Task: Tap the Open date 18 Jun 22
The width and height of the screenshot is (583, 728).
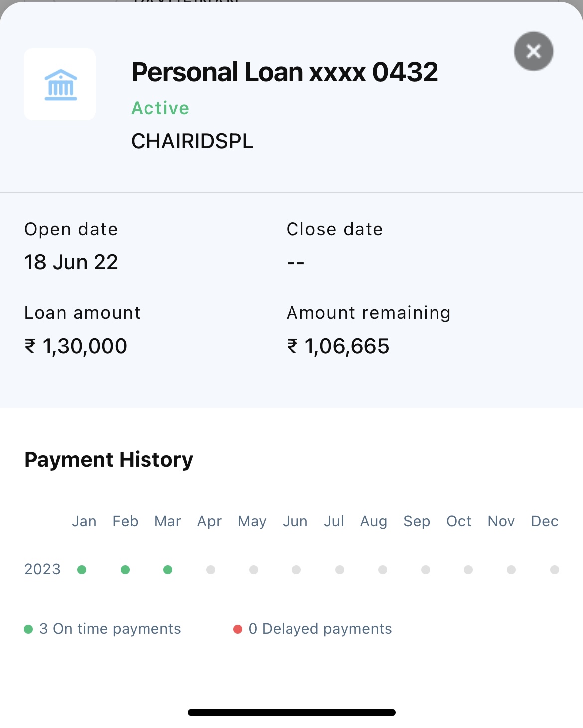Action: pos(71,262)
